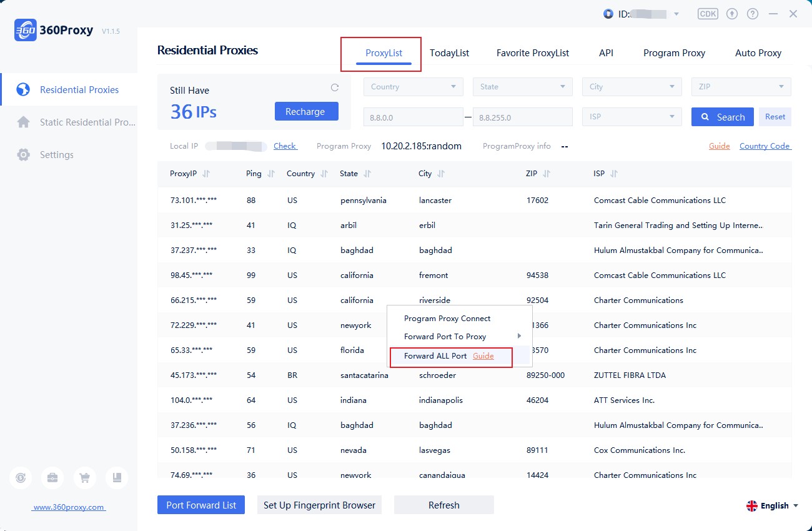
Task: Open Settings in the sidebar
Action: (69, 155)
